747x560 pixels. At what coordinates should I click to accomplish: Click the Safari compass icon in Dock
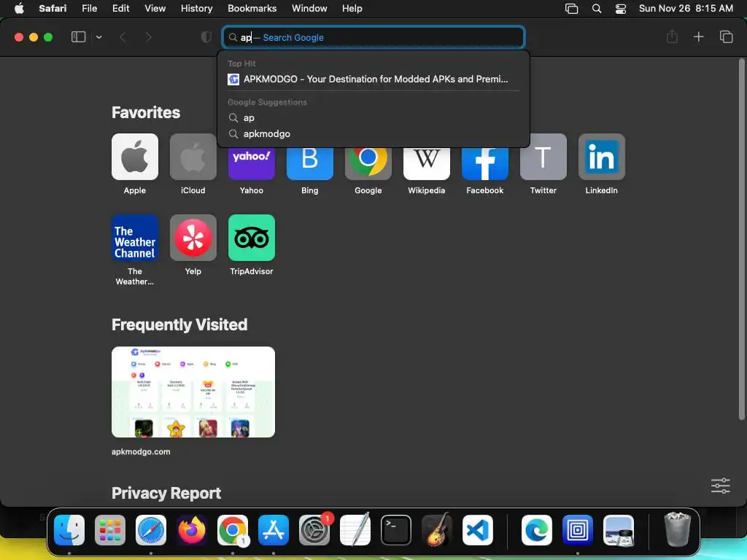tap(151, 530)
